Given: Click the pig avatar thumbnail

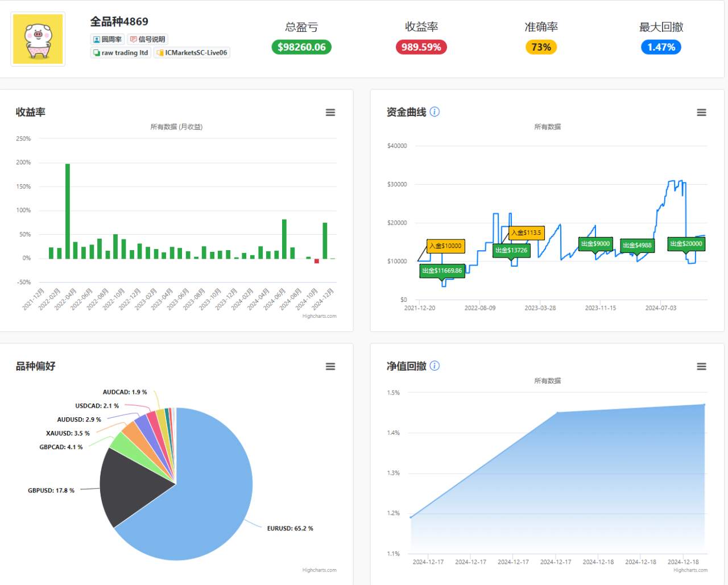Looking at the screenshot, I should 38,39.
